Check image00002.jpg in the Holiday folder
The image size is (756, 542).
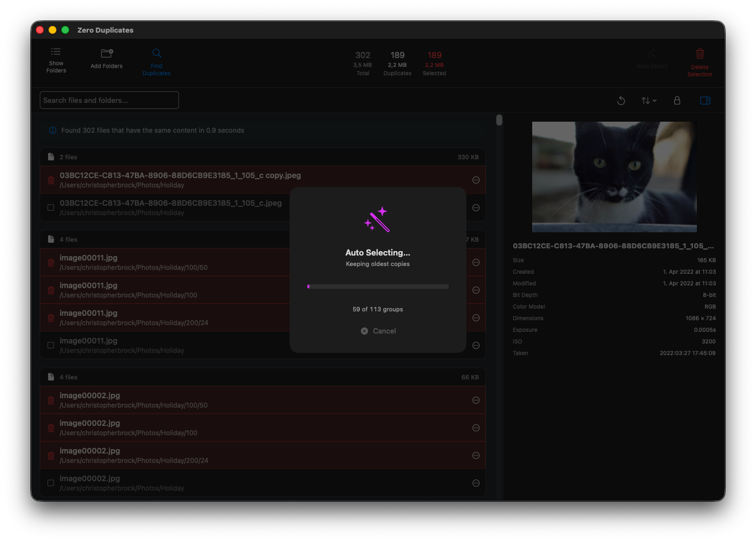click(51, 483)
